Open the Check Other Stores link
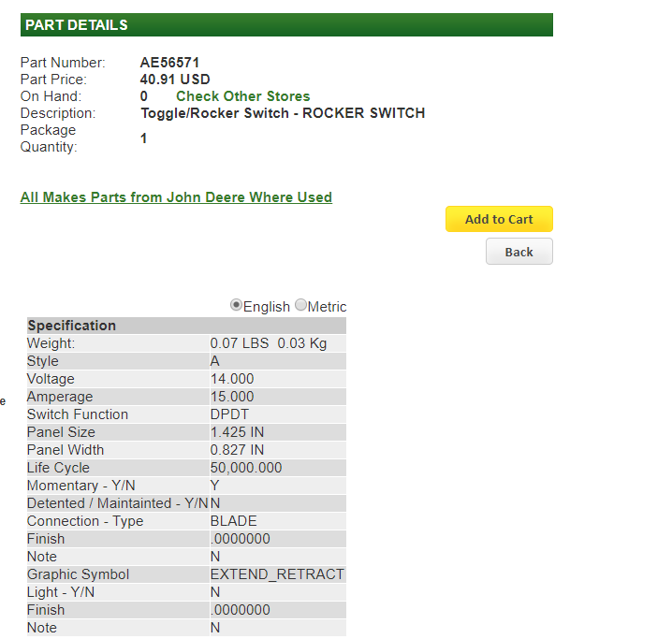The height and width of the screenshot is (639, 672). click(242, 96)
